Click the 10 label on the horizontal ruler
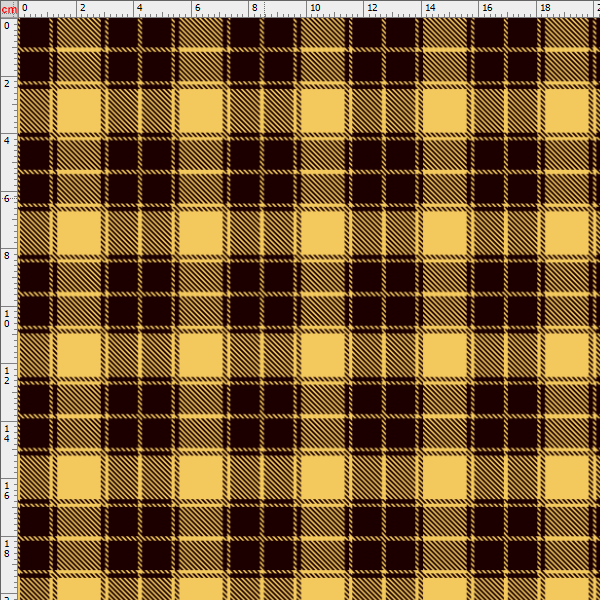 pyautogui.click(x=315, y=8)
